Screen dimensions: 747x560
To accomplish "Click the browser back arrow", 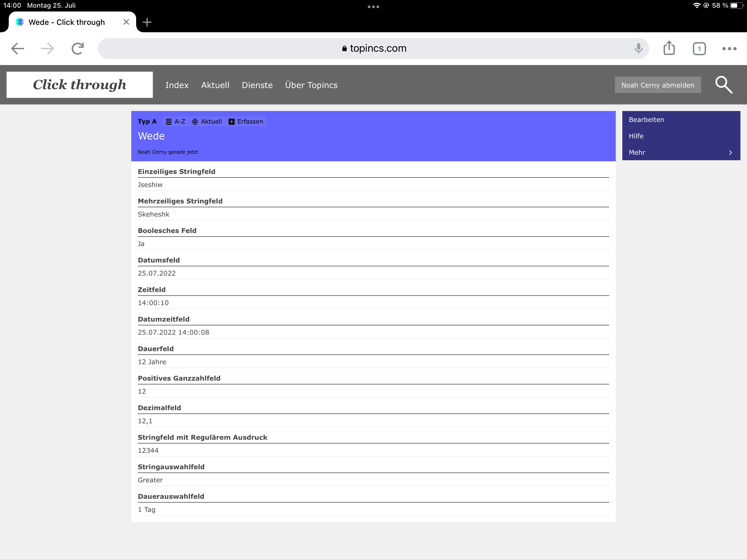I will click(17, 49).
